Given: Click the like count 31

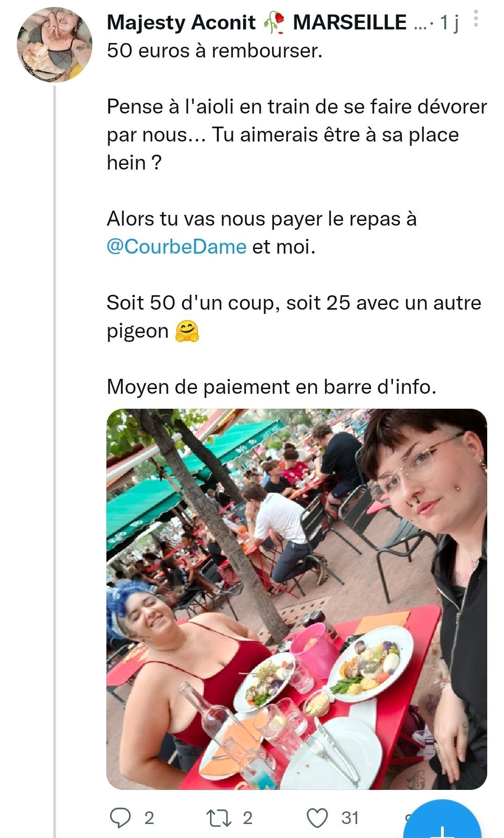Looking at the screenshot, I should pos(350,818).
